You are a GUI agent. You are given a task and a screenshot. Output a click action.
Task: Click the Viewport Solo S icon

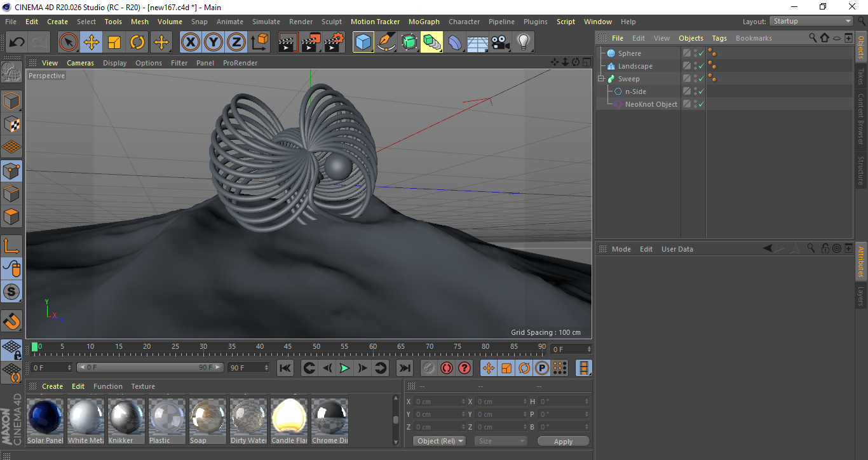click(x=11, y=292)
